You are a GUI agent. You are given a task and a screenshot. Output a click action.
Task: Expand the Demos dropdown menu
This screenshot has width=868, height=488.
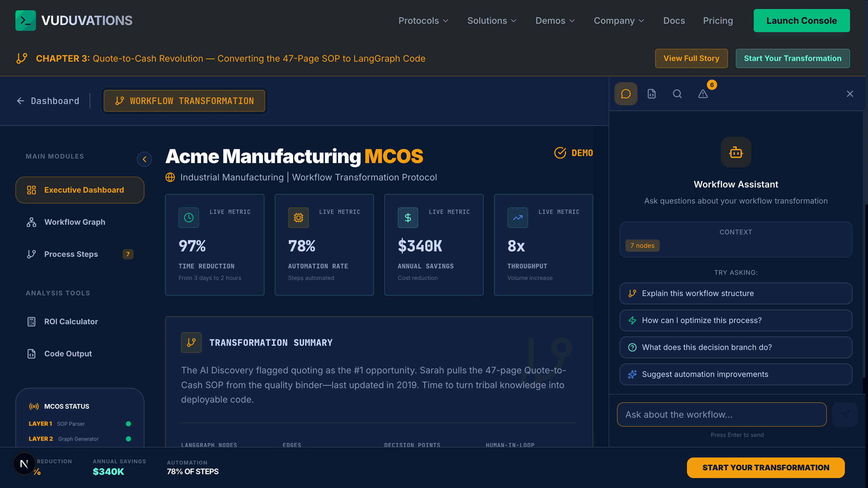[x=555, y=21]
